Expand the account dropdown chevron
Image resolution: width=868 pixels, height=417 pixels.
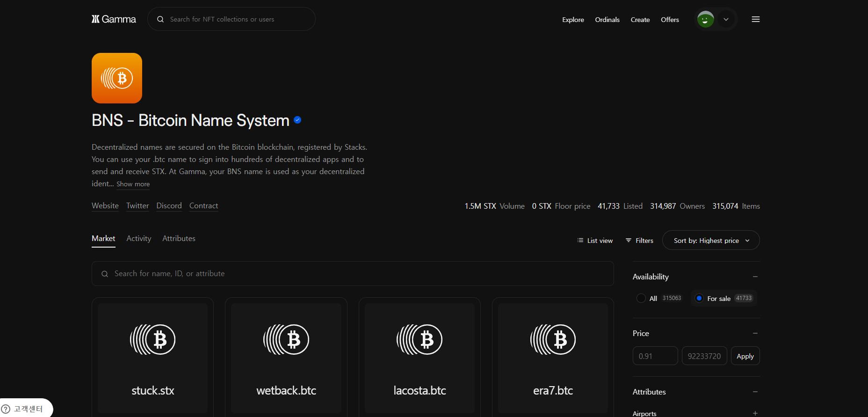(726, 19)
